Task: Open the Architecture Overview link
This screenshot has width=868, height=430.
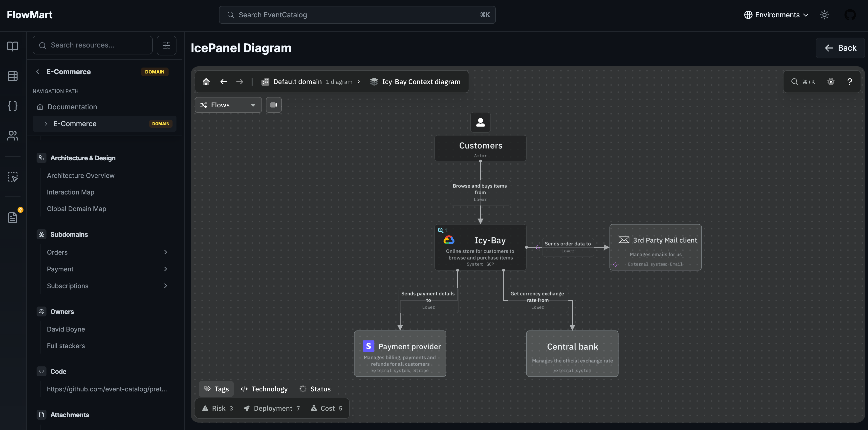Action: click(81, 176)
